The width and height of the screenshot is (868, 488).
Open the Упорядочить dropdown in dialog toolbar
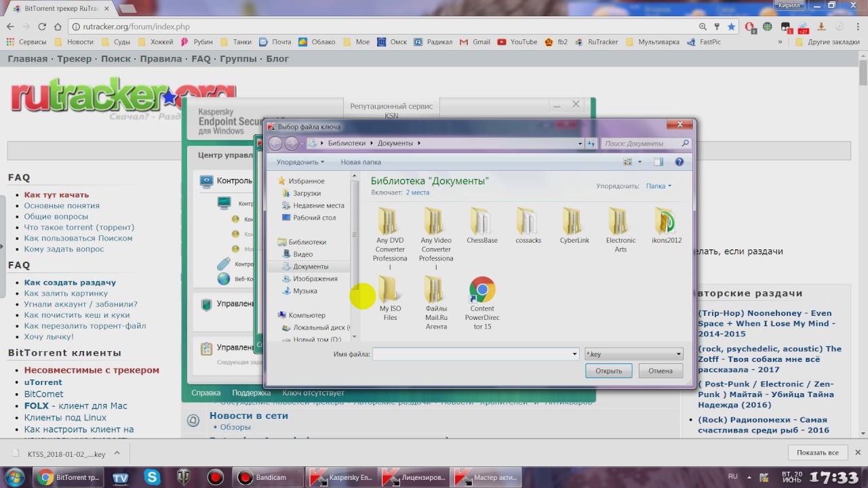(x=300, y=162)
